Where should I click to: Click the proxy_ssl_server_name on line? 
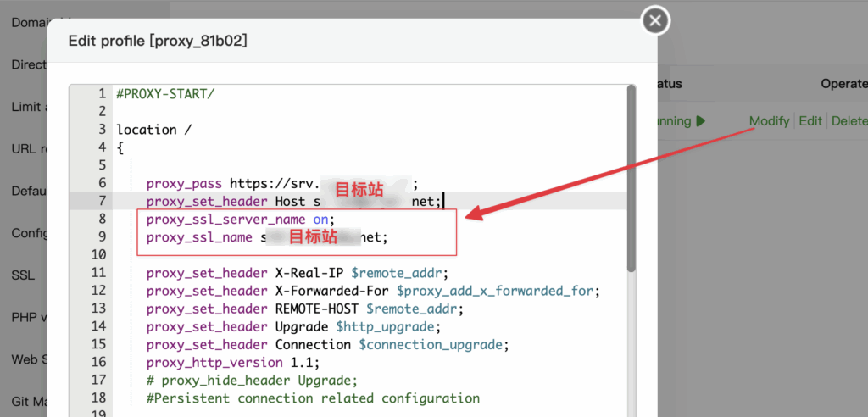[241, 220]
